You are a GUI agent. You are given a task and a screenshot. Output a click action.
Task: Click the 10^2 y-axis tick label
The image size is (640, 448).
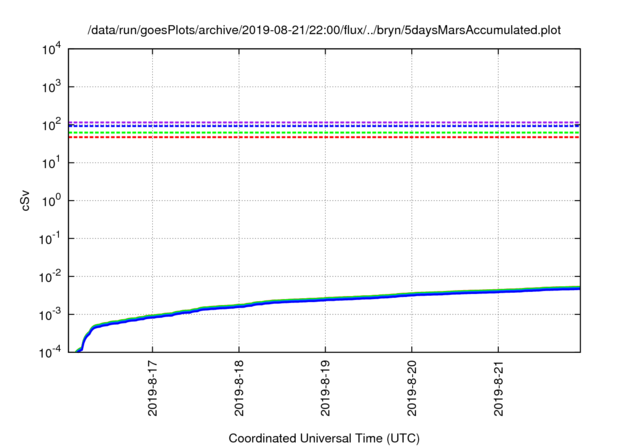[x=51, y=125]
